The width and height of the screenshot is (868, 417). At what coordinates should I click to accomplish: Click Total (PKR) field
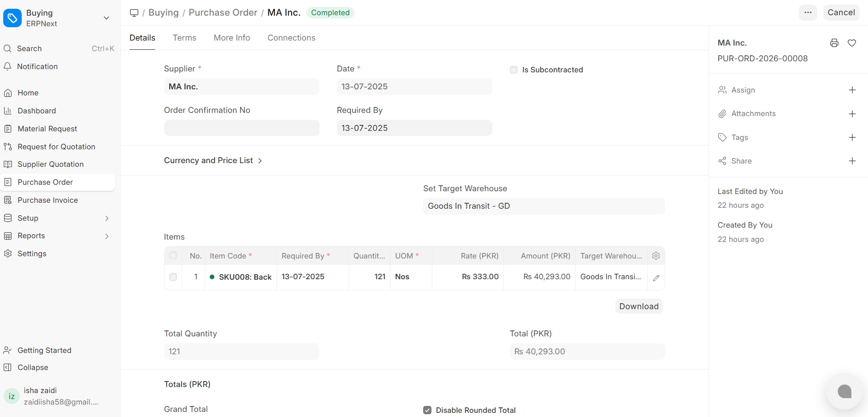(587, 352)
